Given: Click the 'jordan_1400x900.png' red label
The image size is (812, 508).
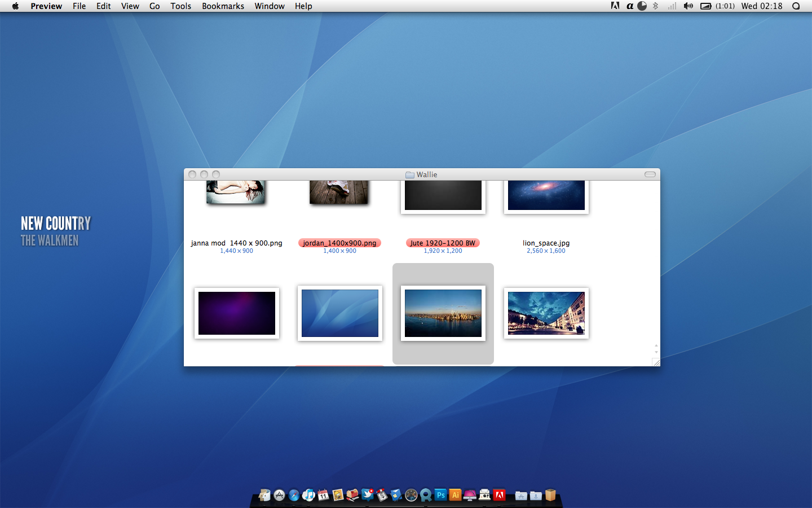Looking at the screenshot, I should (x=339, y=243).
